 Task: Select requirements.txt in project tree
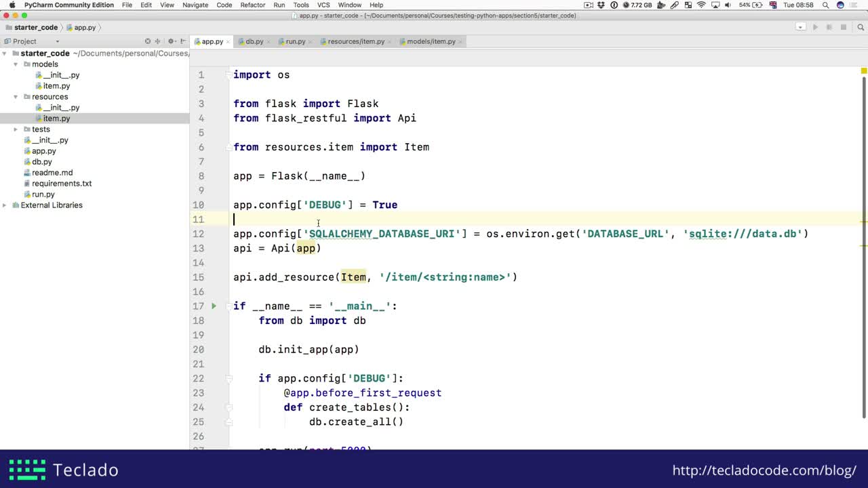61,183
